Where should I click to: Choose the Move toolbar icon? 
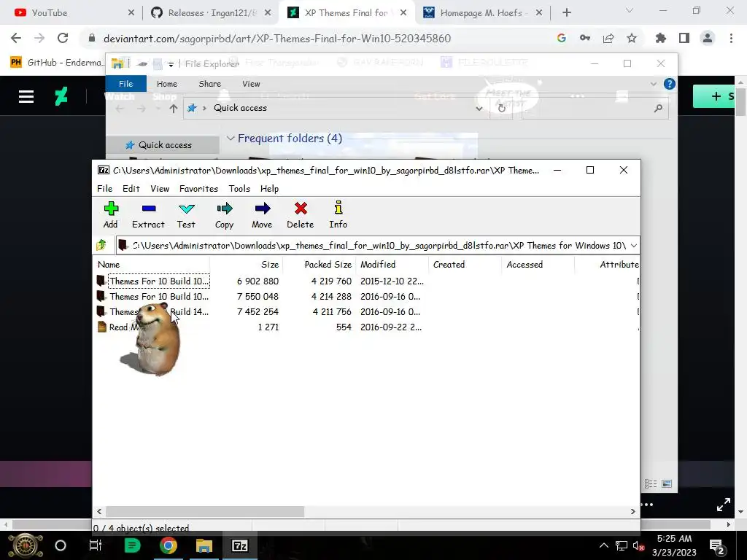(262, 215)
